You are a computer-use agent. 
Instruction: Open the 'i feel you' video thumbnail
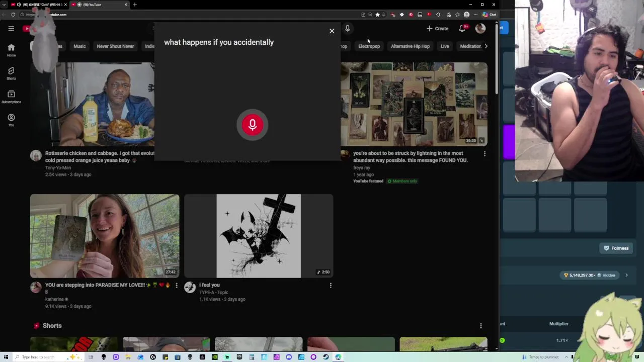point(259,236)
